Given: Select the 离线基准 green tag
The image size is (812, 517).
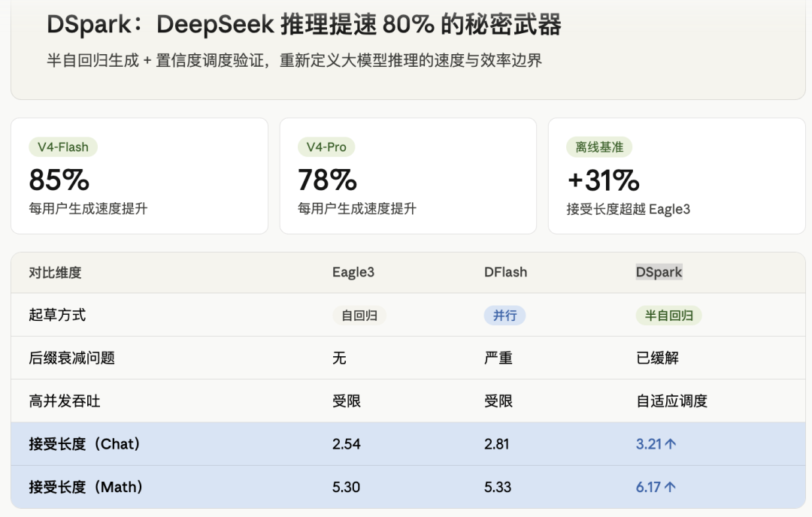Looking at the screenshot, I should pos(599,147).
